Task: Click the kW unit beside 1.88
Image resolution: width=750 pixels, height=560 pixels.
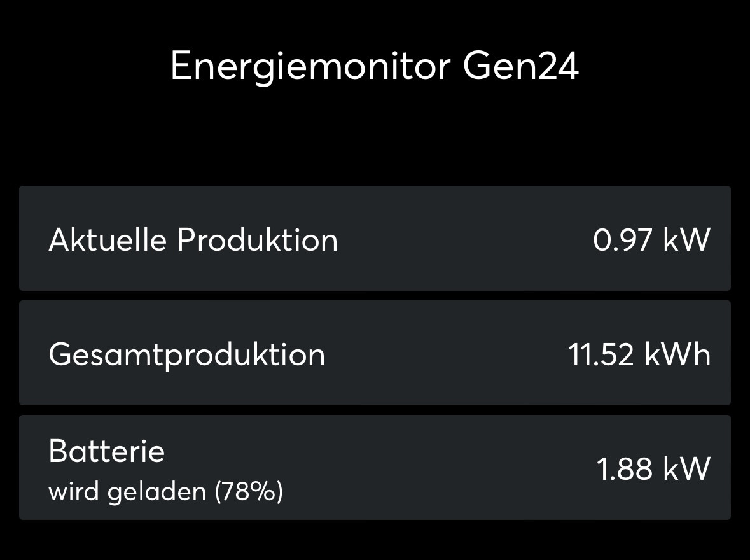Action: [686, 469]
